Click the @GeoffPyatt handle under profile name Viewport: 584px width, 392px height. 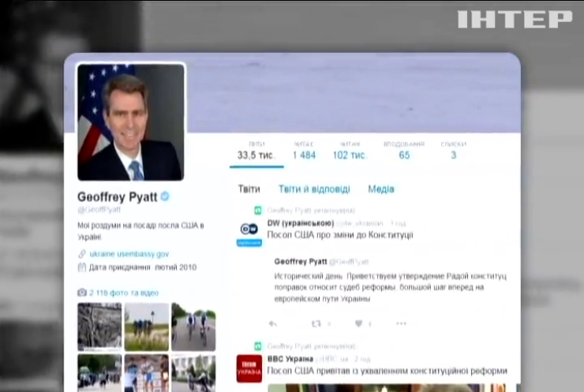99,210
